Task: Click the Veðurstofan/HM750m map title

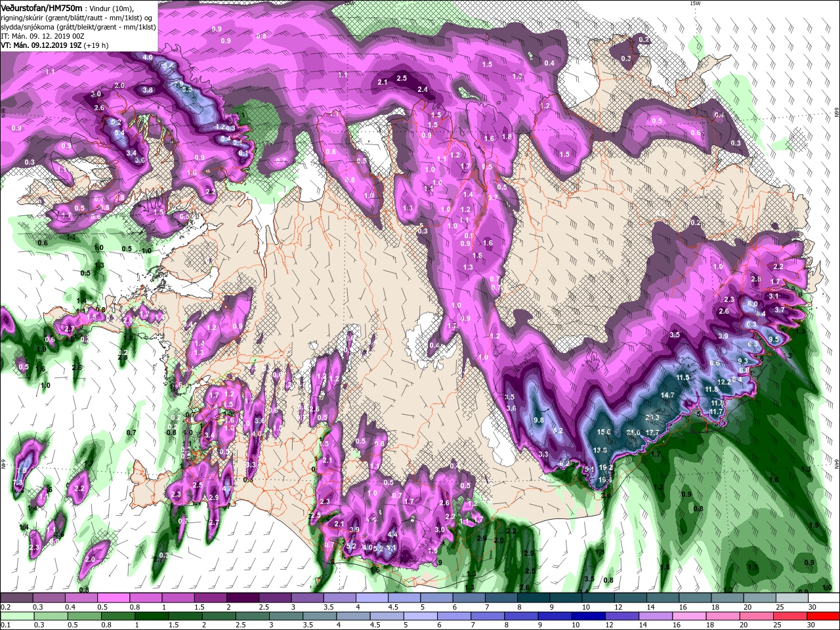Action: pyautogui.click(x=41, y=7)
